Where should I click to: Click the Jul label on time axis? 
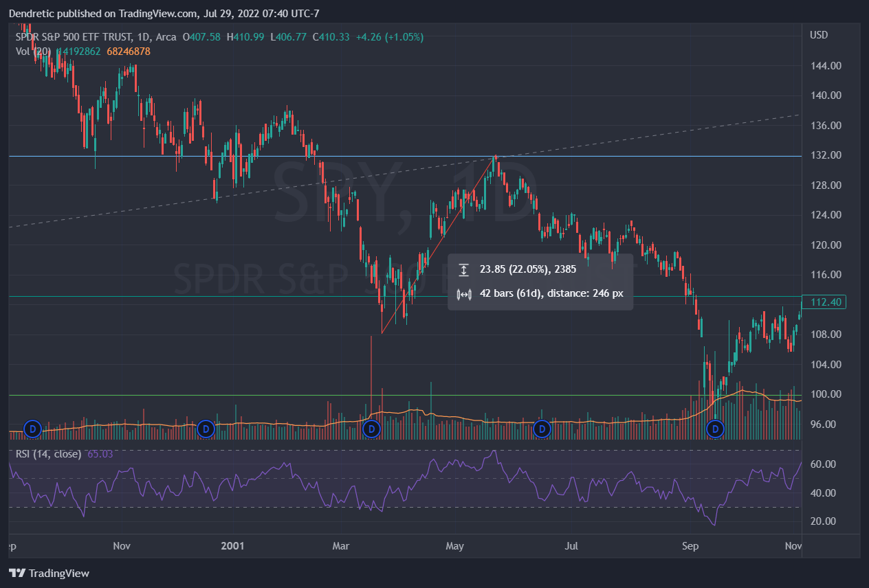click(x=571, y=546)
